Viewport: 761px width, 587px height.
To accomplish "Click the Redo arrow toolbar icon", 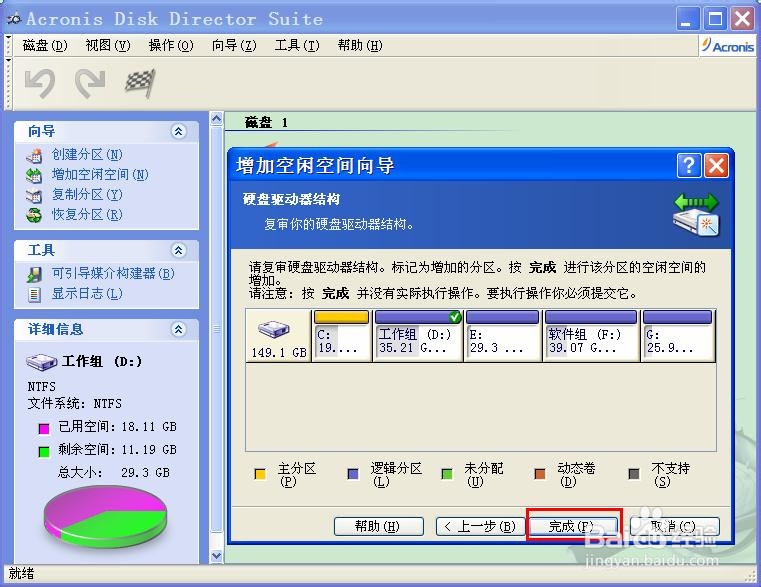I will tap(90, 83).
